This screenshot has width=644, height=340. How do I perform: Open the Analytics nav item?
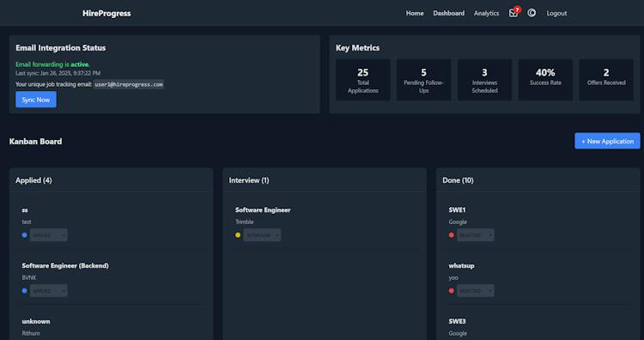click(486, 13)
